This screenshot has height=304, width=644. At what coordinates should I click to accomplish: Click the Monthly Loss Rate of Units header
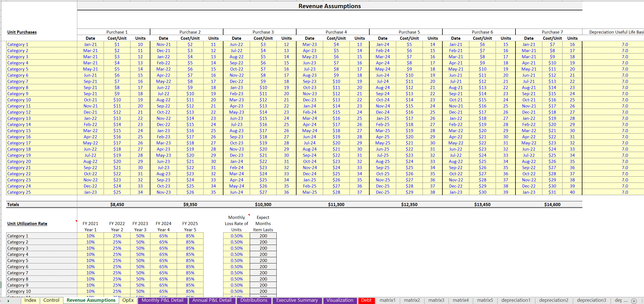pyautogui.click(x=237, y=224)
